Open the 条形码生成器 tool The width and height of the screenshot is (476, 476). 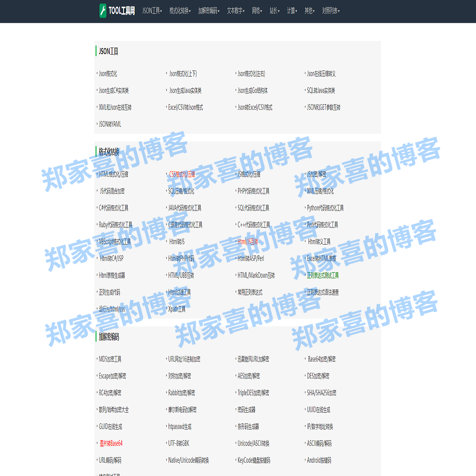(x=248, y=426)
